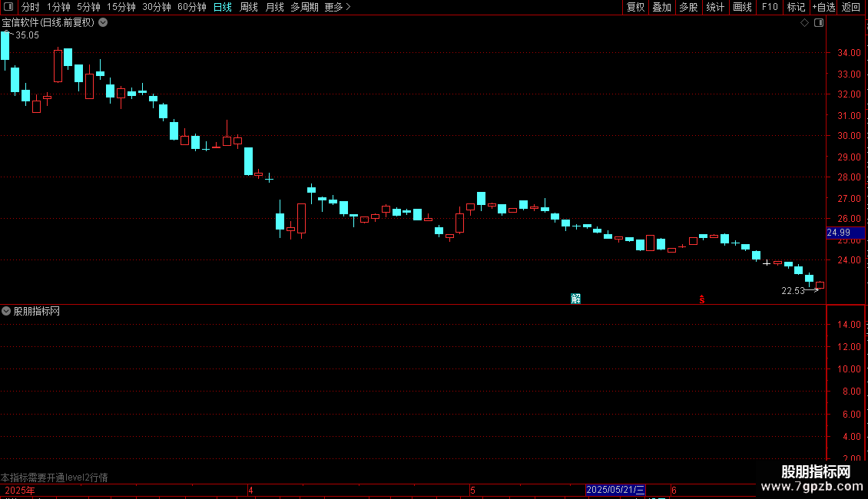Click the 28.00 price axis label
Screen dimensions: 868x499
[x=849, y=177]
